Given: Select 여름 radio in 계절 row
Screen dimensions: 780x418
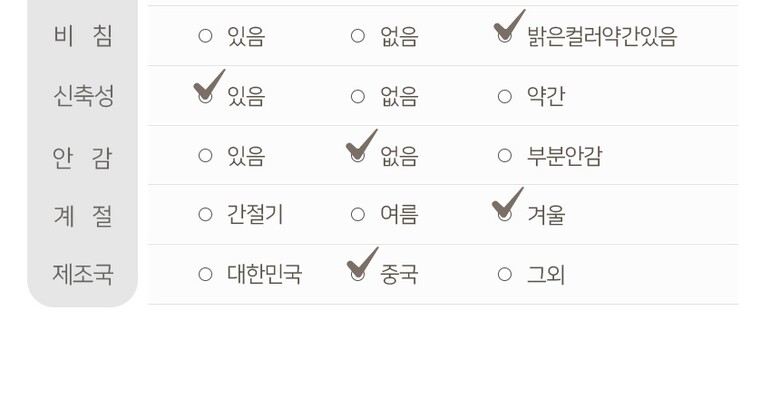Looking at the screenshot, I should click(358, 214).
